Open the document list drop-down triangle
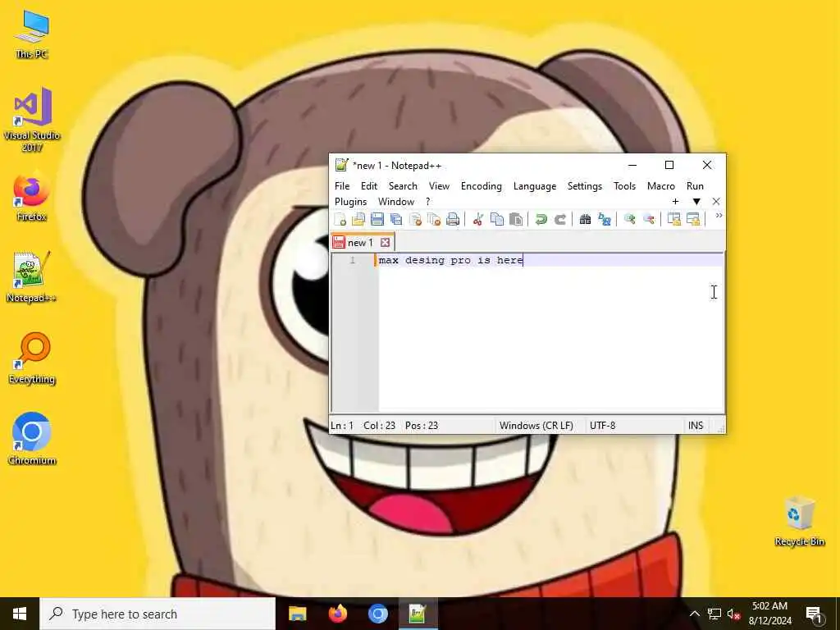840x630 pixels. click(696, 202)
